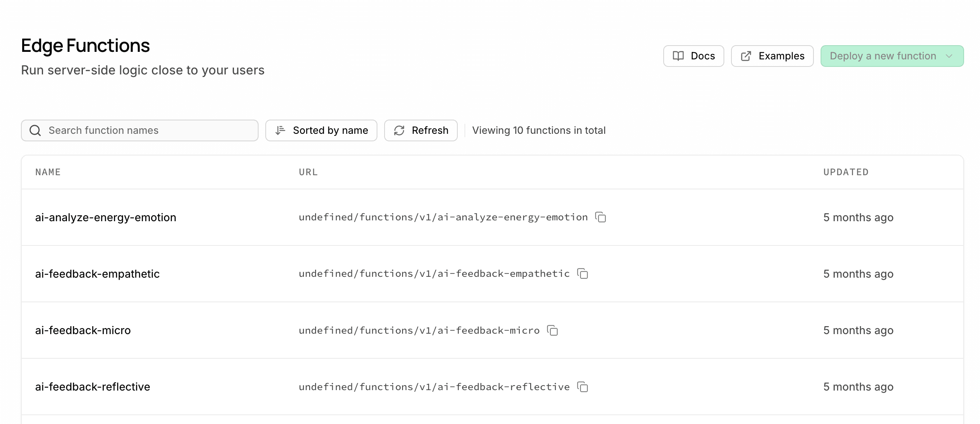This screenshot has height=424, width=980.
Task: Refresh the functions list
Action: tap(421, 130)
